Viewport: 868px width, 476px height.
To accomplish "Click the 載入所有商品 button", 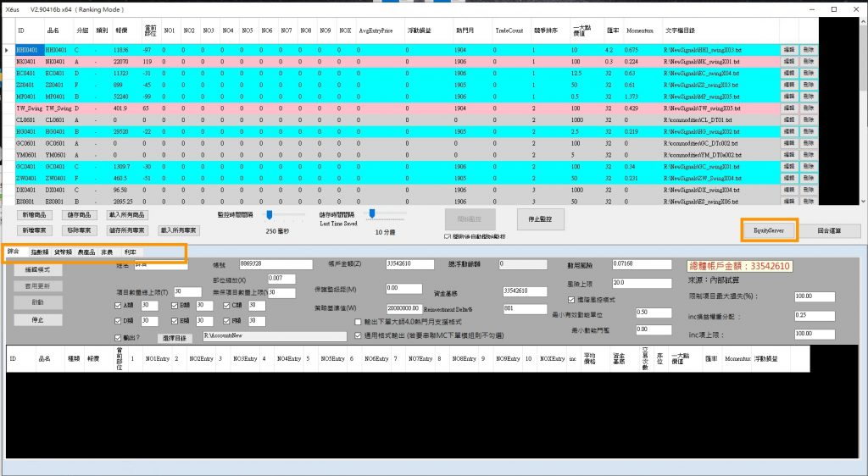I will [128, 217].
